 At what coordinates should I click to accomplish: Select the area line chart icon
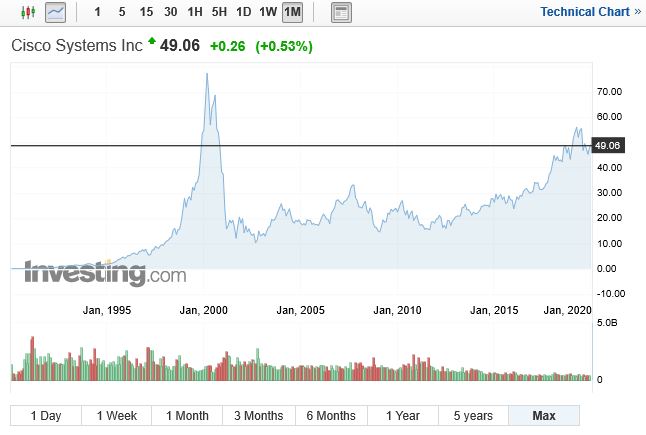(x=55, y=12)
